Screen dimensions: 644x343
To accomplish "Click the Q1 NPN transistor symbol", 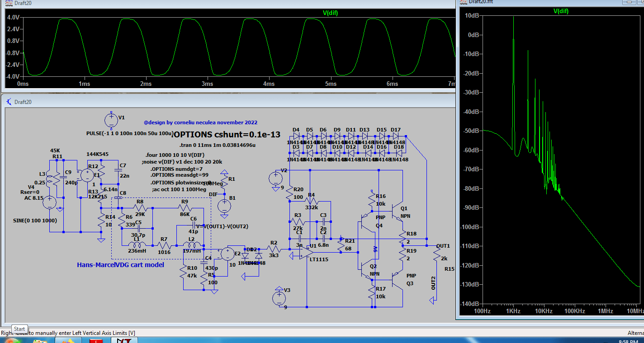I will pyautogui.click(x=397, y=210).
